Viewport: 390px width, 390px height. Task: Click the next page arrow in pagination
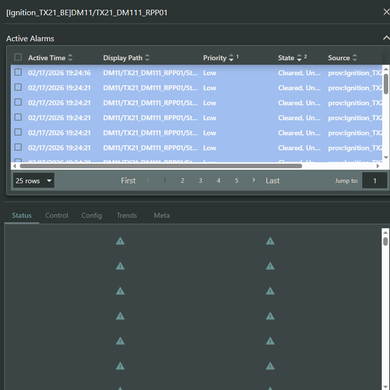pos(254,180)
